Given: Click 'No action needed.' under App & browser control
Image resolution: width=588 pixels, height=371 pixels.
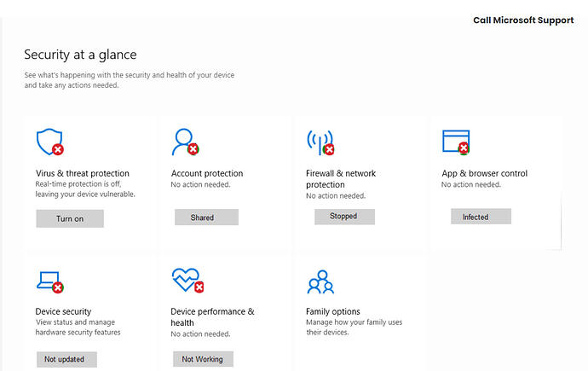Looking at the screenshot, I should pos(471,184).
